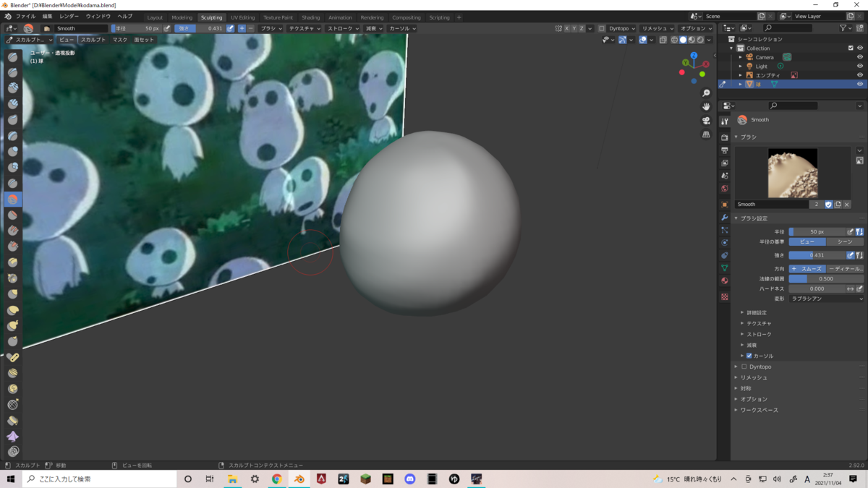Expand the Camera item in outliner

click(x=741, y=57)
